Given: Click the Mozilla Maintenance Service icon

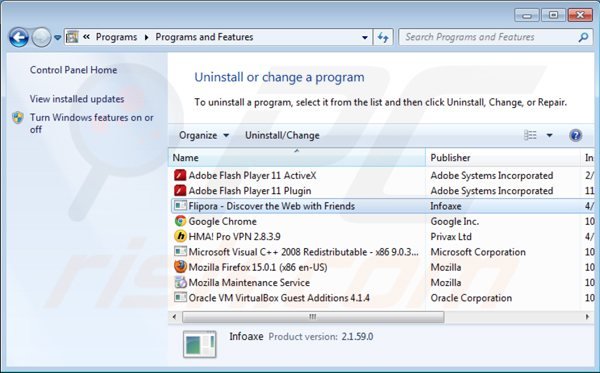Looking at the screenshot, I should 180,282.
